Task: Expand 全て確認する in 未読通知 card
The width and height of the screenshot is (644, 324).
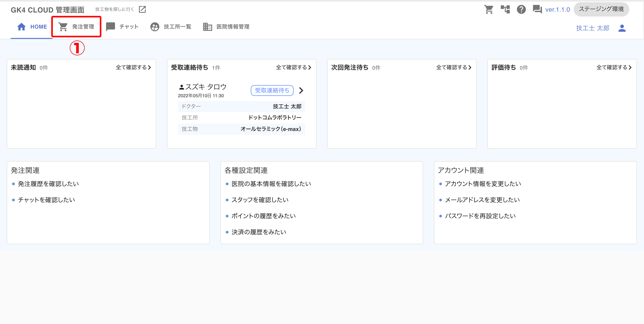Action: pos(133,67)
